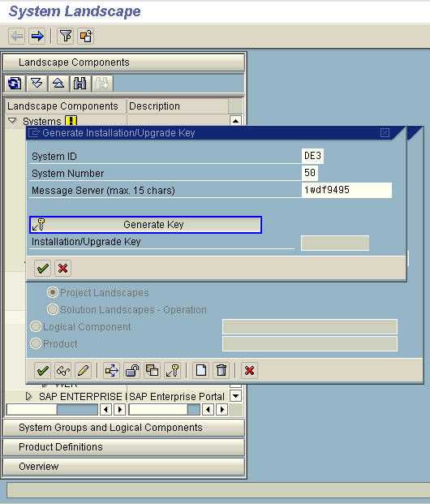Image resolution: width=430 pixels, height=504 pixels.
Task: Expand the SAP ENTERPRISE tree node
Action: point(29,396)
